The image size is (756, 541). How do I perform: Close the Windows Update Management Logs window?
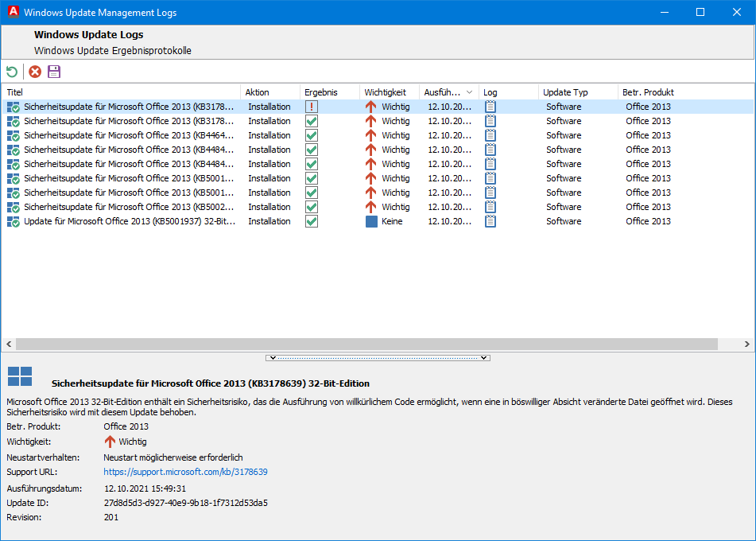737,12
